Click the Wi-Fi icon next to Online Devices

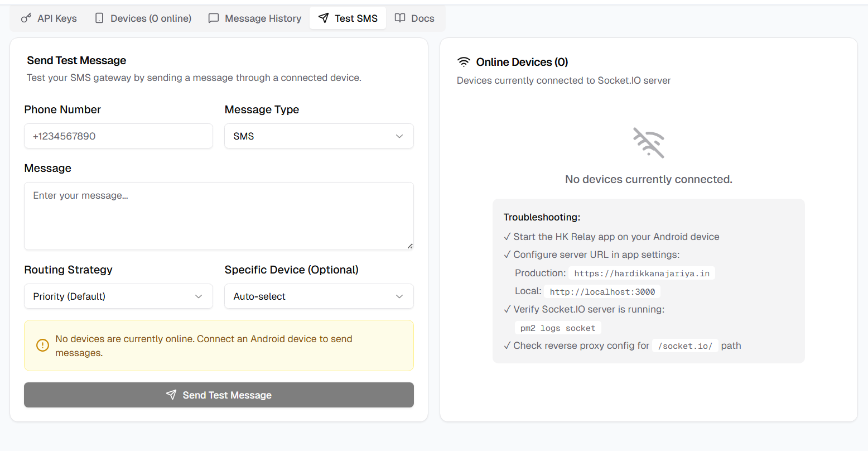pyautogui.click(x=464, y=62)
